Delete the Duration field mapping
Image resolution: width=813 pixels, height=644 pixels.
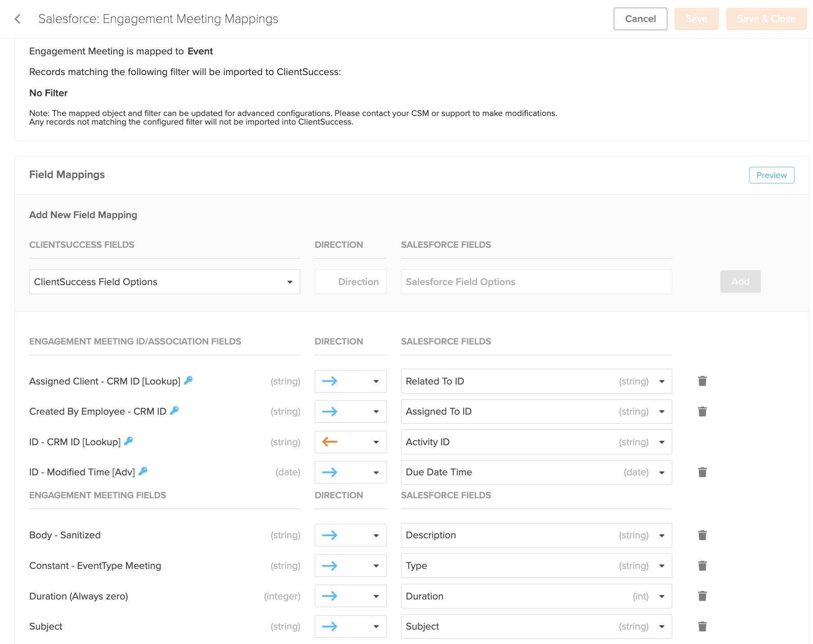(702, 596)
